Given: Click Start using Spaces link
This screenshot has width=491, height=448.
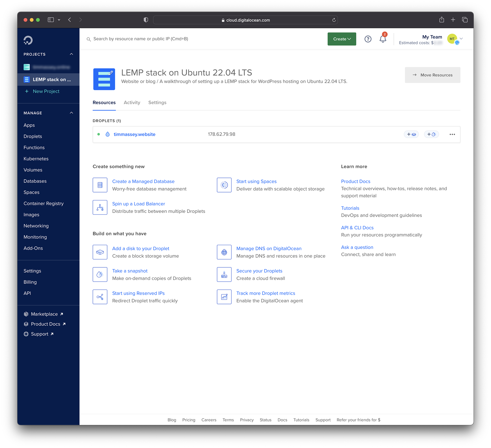Looking at the screenshot, I should click(256, 181).
